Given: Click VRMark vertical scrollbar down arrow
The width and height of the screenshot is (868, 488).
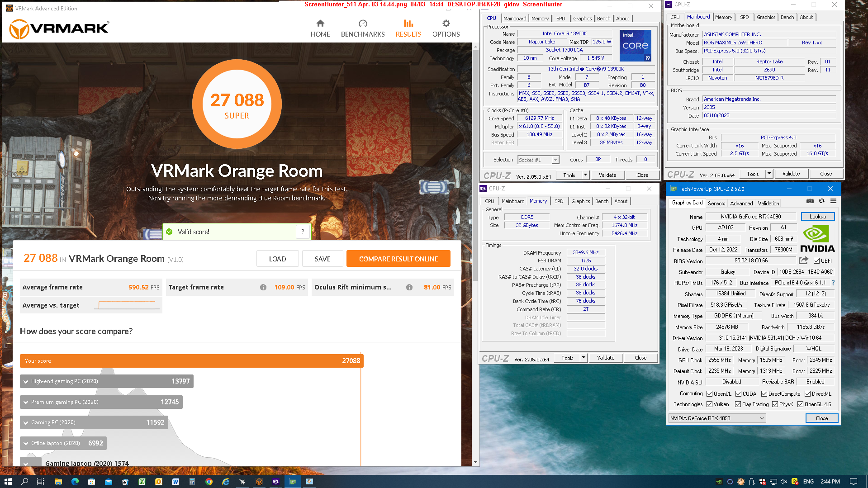Looking at the screenshot, I should click(475, 462).
